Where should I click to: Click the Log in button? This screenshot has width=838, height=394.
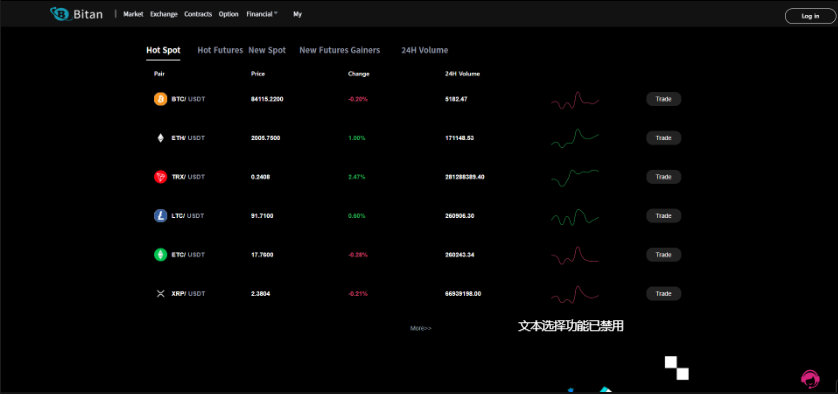810,16
